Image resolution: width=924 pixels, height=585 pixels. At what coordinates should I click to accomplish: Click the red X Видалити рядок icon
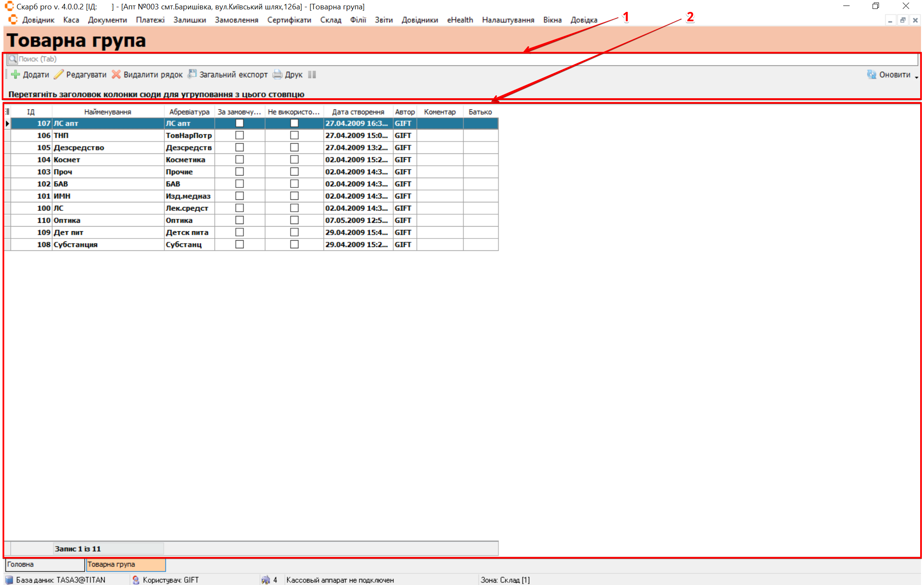coord(116,74)
